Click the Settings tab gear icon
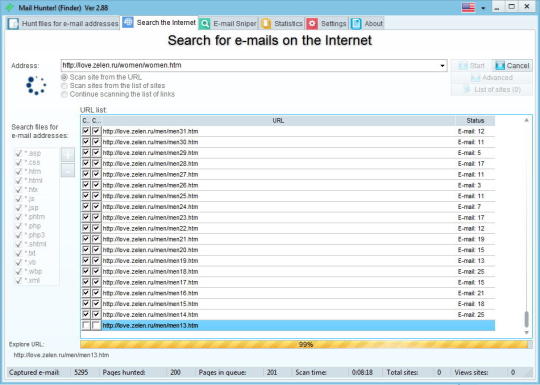 click(312, 23)
